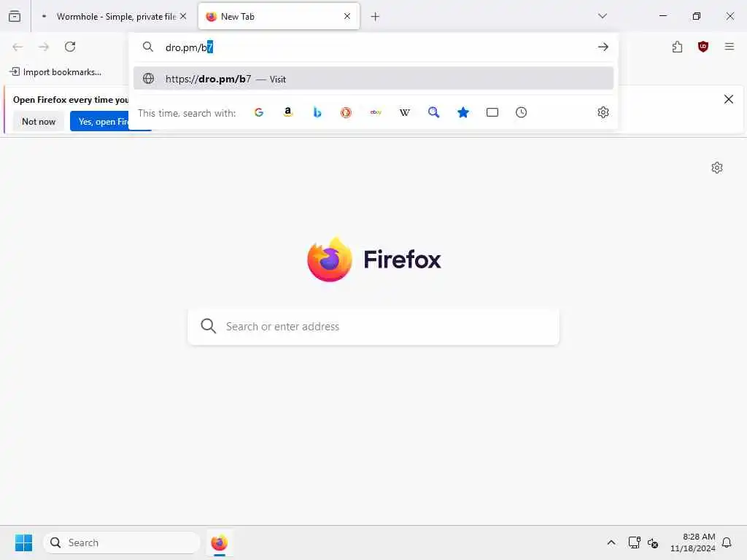747x560 pixels.
Task: Search history with the clock icon
Action: 521,112
